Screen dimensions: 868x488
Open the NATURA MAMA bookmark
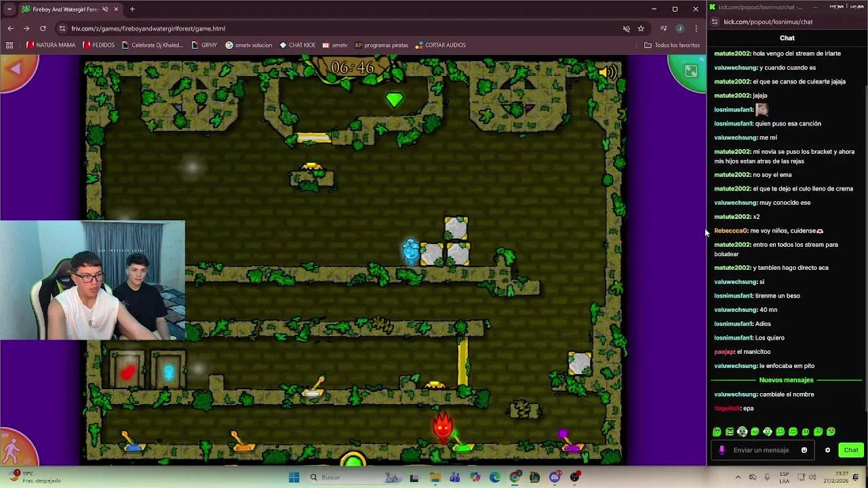(51, 45)
